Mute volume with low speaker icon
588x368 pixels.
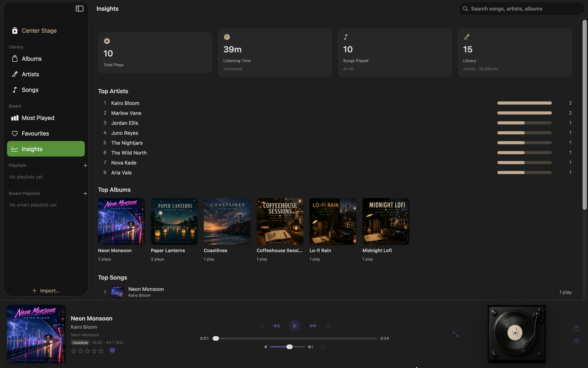265,347
